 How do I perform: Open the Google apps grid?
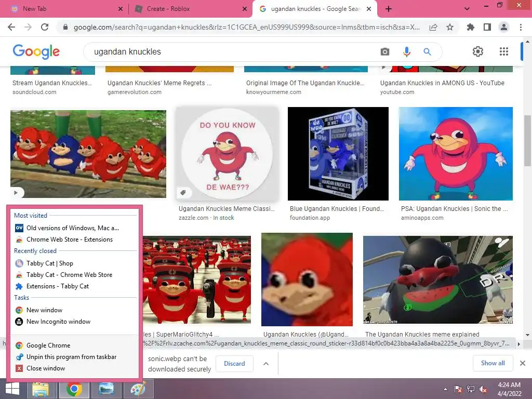click(x=504, y=51)
